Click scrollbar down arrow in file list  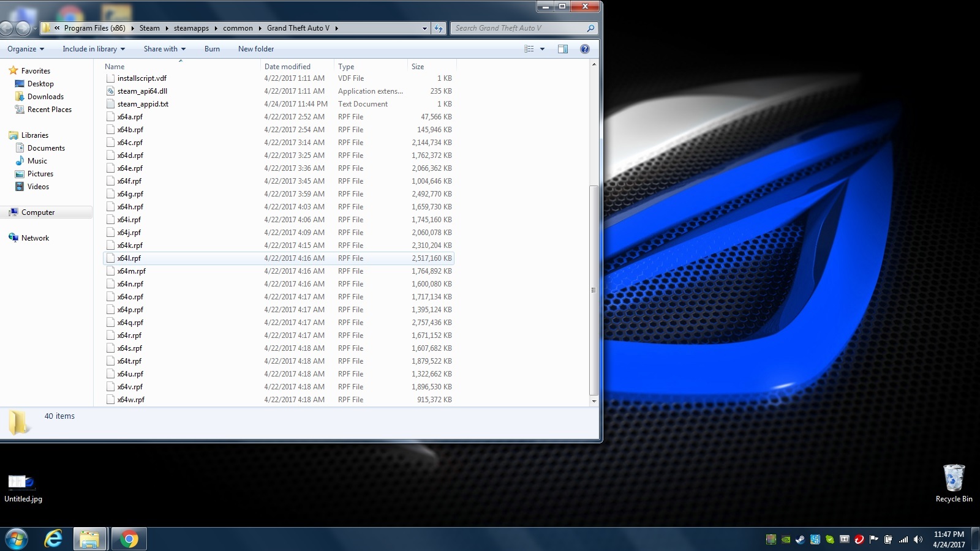(x=594, y=401)
